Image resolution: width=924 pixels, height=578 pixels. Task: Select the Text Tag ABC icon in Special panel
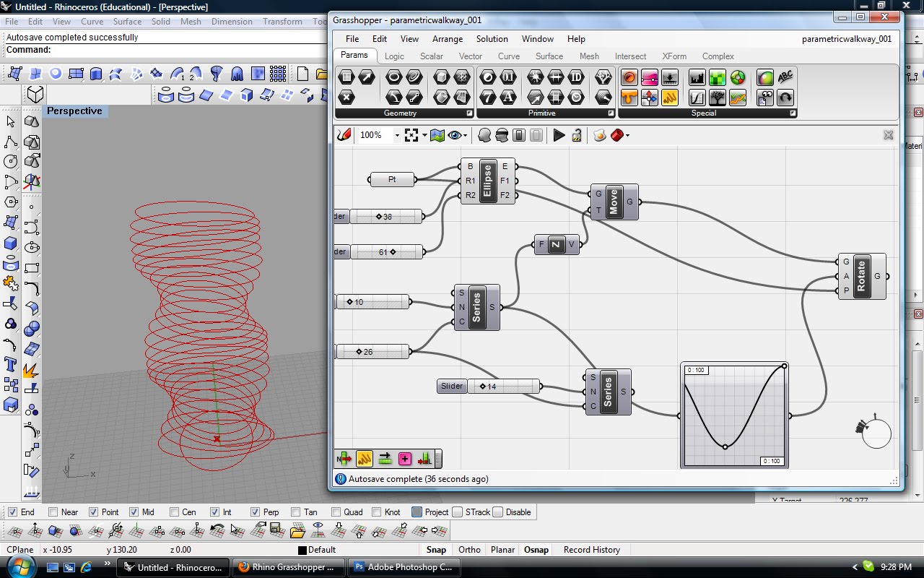785,76
